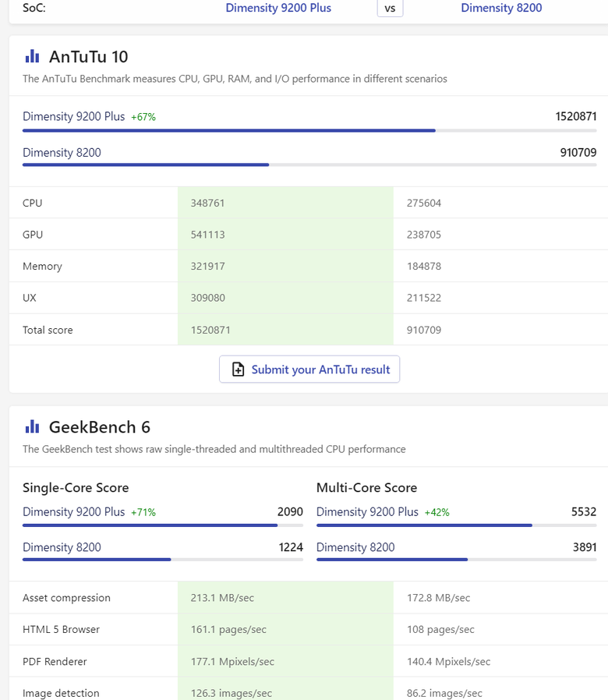The width and height of the screenshot is (608, 700).
Task: Click the Multi-Core Score heading
Action: [x=366, y=487]
